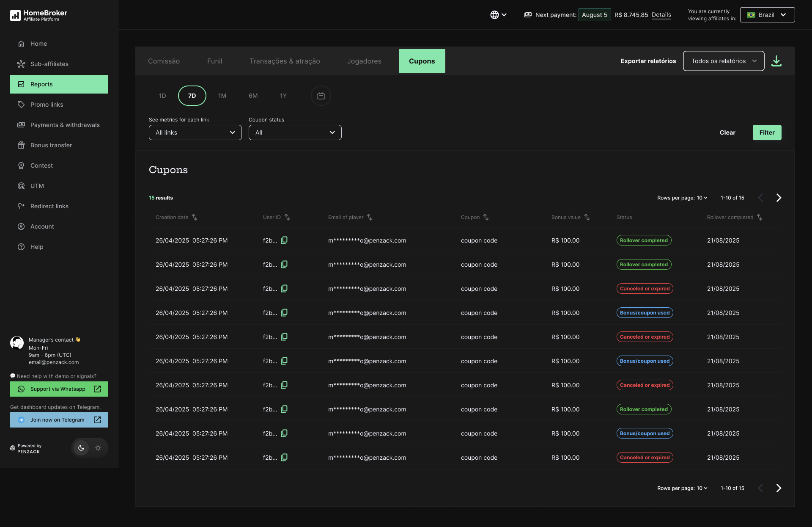
Task: Copy User ID in first table row
Action: point(284,240)
